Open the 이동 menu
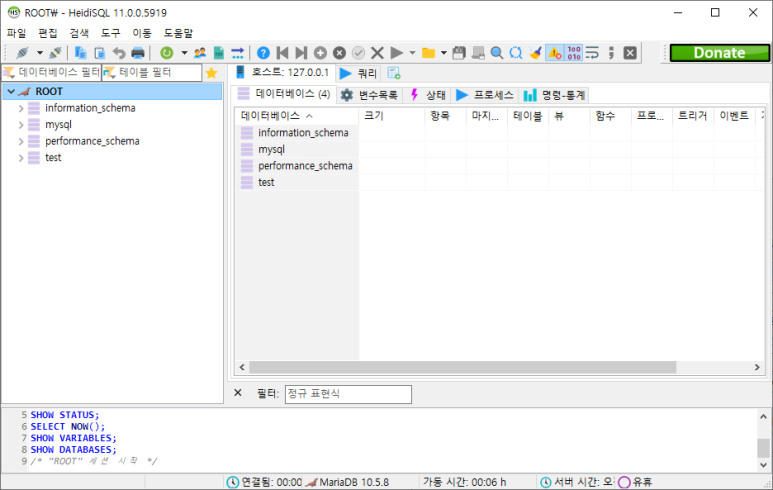 142,33
